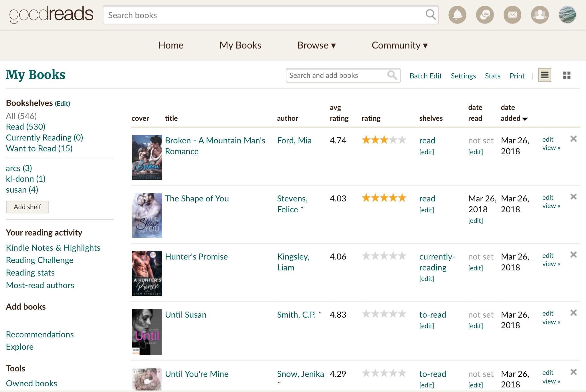Open the notifications bell icon
This screenshot has height=392, width=586.
pos(457,15)
